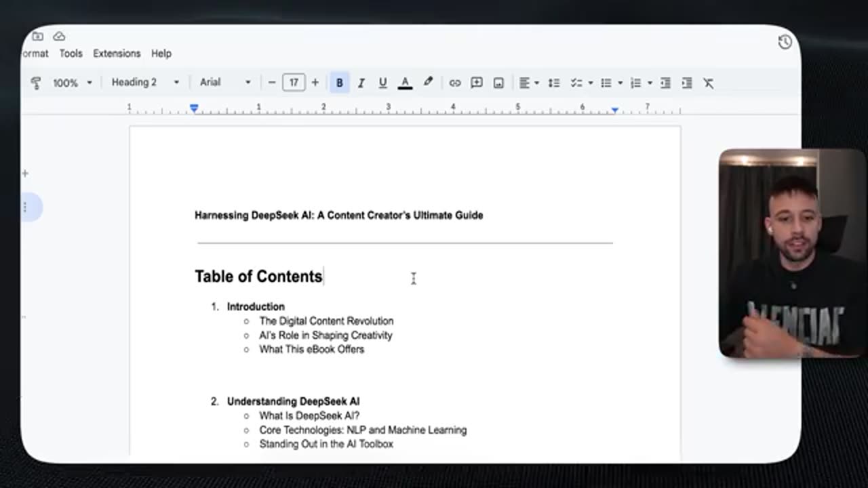Viewport: 868px width, 488px height.
Task: Click the document outline icon in left margin
Action: click(26, 207)
